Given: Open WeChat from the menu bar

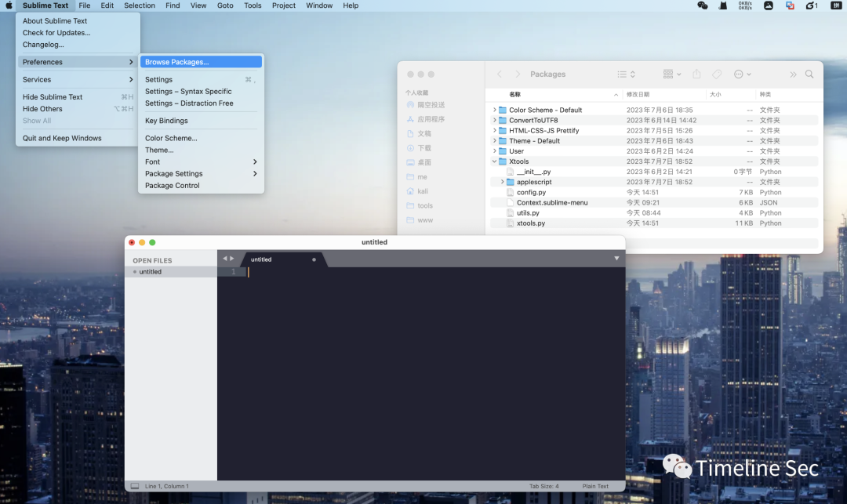Looking at the screenshot, I should (x=702, y=5).
